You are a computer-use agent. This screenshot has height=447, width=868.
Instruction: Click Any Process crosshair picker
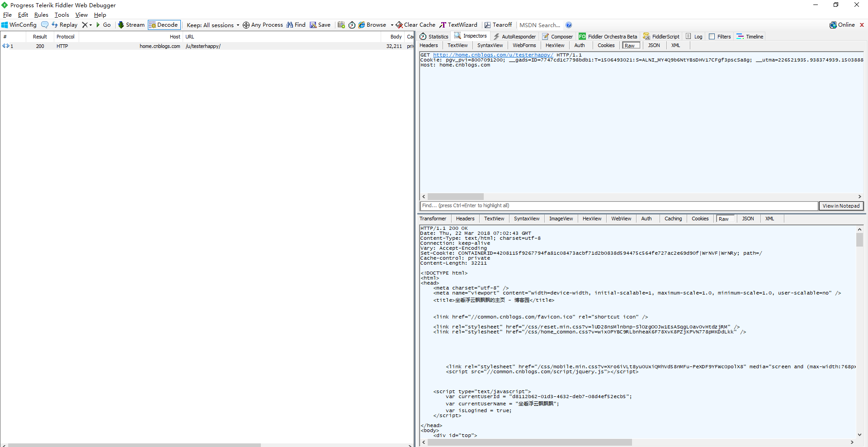click(263, 25)
